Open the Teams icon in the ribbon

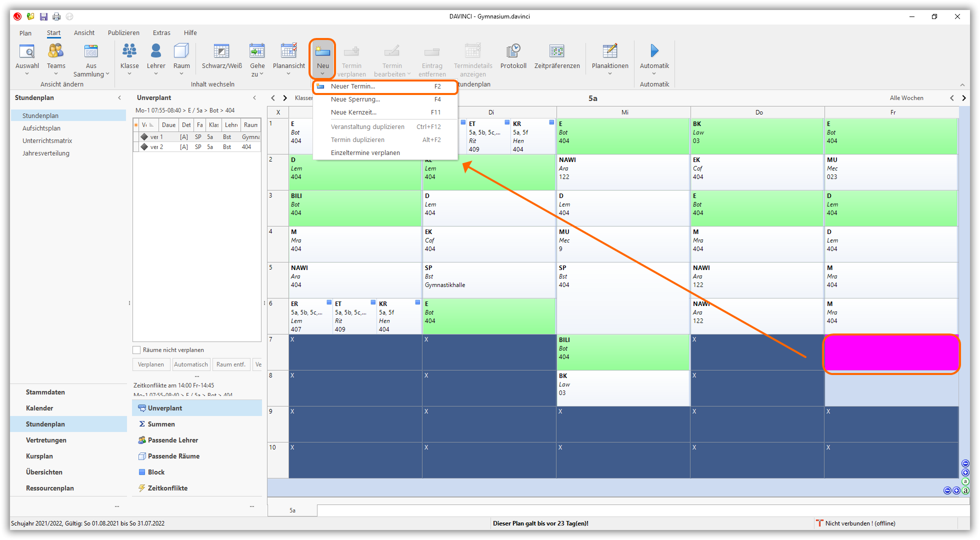pyautogui.click(x=56, y=51)
